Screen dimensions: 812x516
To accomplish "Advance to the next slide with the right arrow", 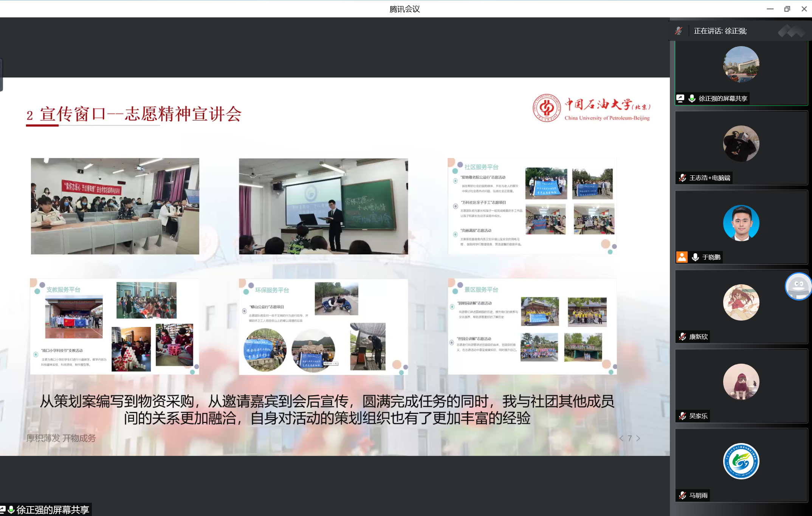I will [638, 439].
